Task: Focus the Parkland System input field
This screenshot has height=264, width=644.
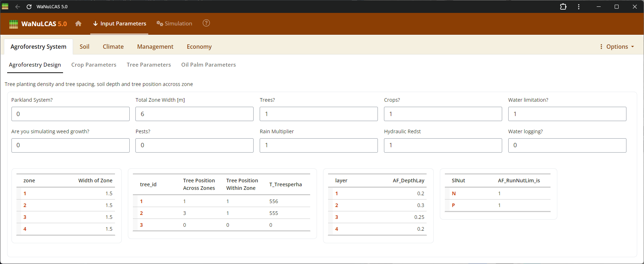Action: pyautogui.click(x=70, y=114)
